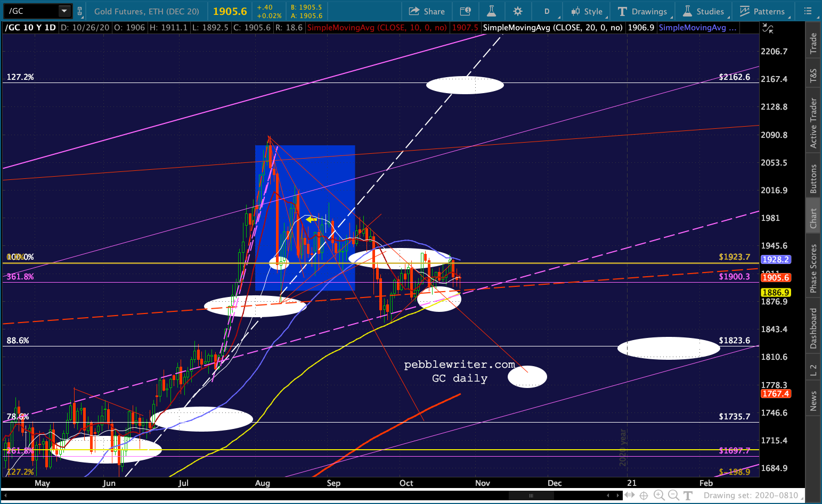Click the Share button
Screen dimensions: 822x504
(x=427, y=11)
